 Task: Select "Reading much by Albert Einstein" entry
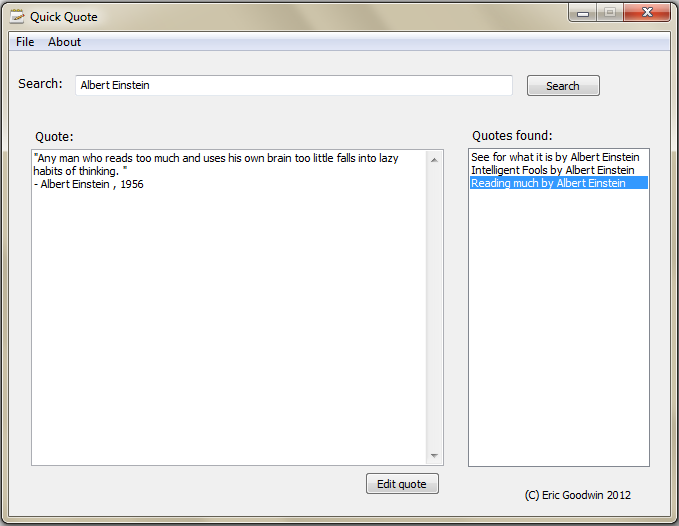pyautogui.click(x=559, y=183)
